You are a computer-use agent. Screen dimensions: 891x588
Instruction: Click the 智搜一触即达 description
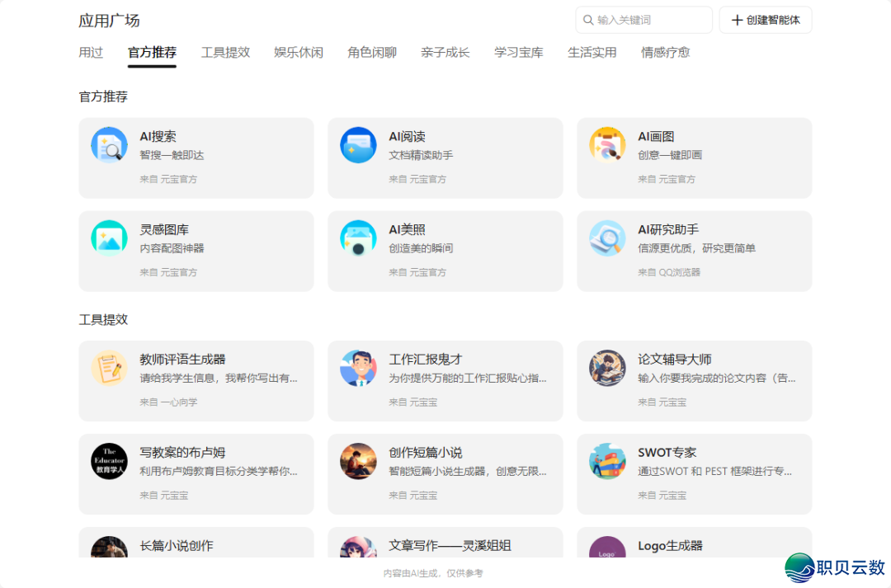coord(172,155)
